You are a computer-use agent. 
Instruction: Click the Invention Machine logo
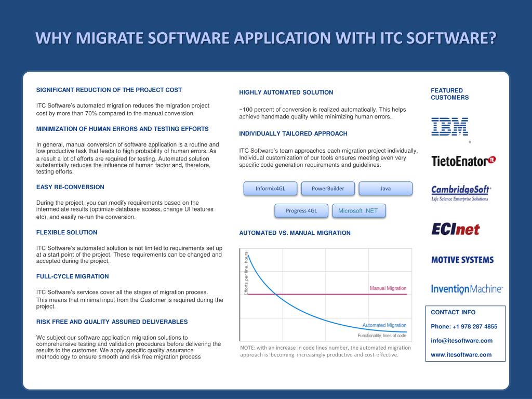coord(467,289)
